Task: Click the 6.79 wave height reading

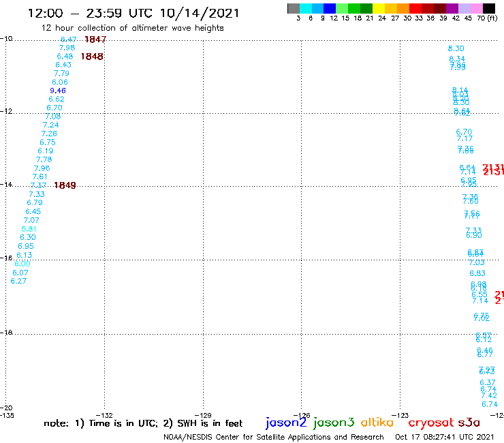Action: [35, 202]
